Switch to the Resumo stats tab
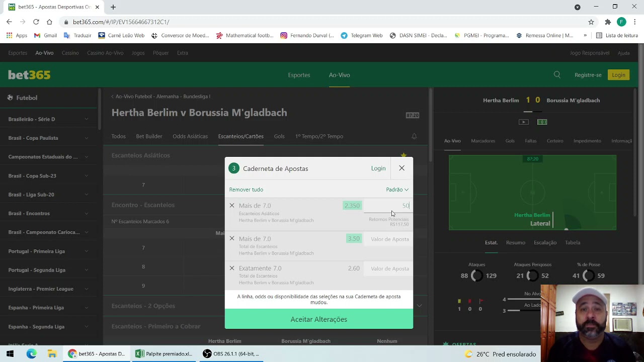Viewport: 644px width, 362px height. pyautogui.click(x=516, y=242)
